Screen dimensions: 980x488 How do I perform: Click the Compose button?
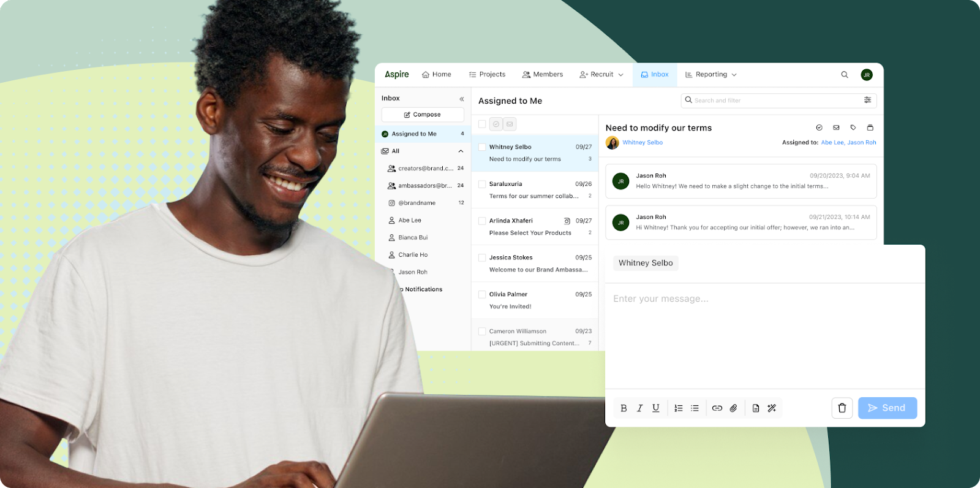click(422, 115)
